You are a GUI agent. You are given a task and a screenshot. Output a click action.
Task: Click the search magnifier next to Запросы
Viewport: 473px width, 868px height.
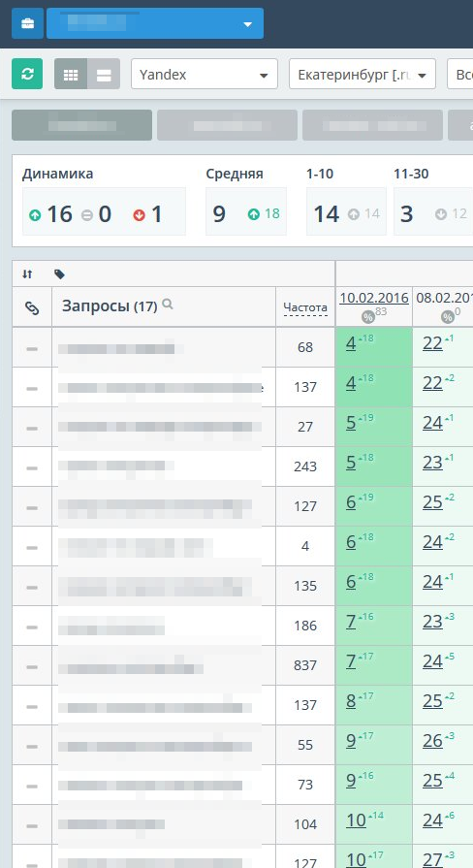click(168, 304)
